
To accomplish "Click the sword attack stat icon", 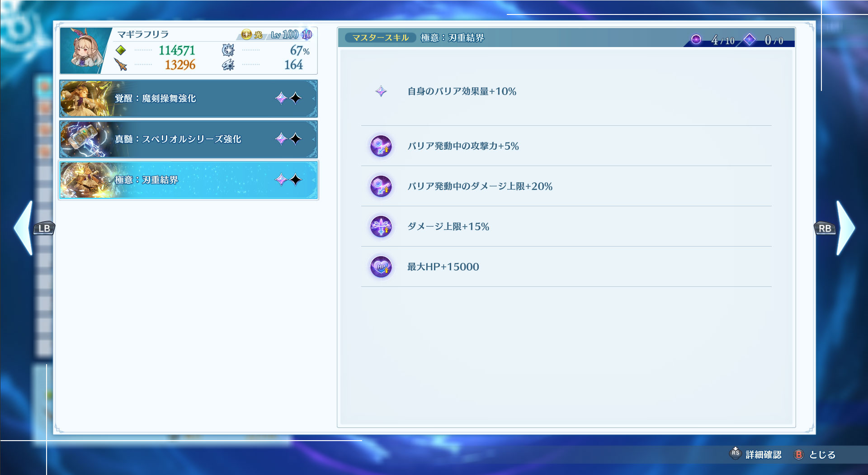I will [x=121, y=65].
